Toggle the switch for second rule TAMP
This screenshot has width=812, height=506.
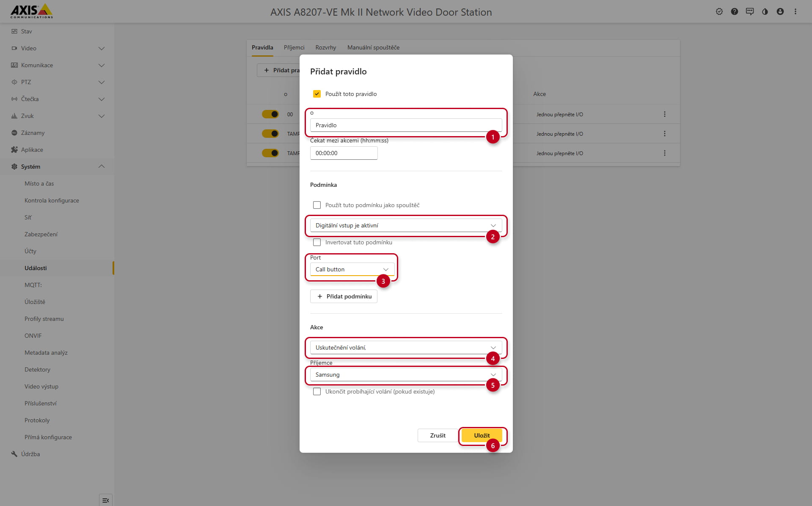tap(270, 134)
